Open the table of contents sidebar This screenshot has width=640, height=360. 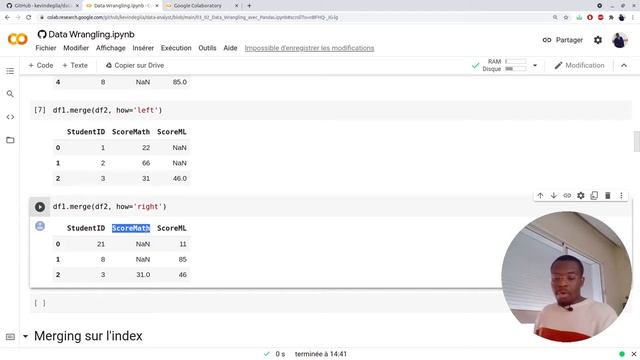point(10,71)
